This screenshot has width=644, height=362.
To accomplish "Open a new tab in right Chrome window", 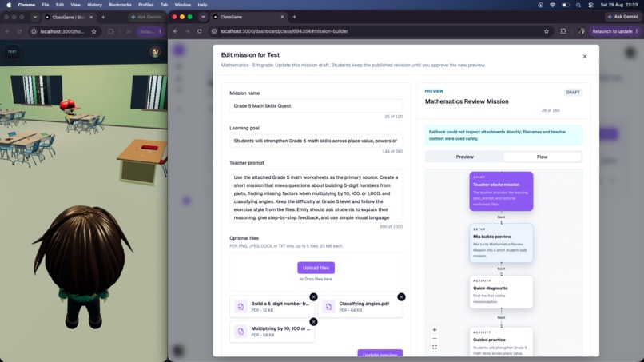I will point(294,17).
